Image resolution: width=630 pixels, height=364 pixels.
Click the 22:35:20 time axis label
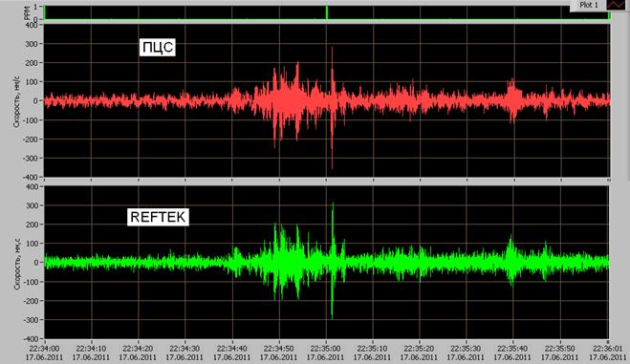pos(419,349)
